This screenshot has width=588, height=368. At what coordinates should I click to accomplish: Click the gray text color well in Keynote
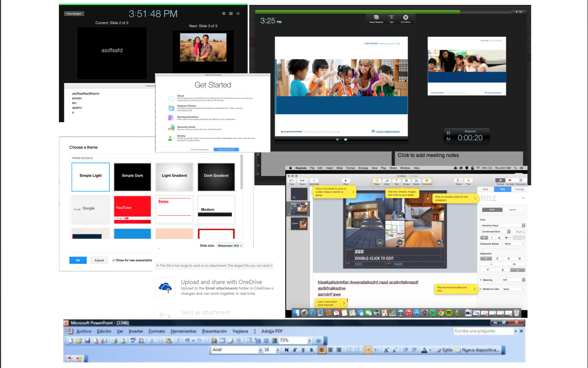point(517,238)
